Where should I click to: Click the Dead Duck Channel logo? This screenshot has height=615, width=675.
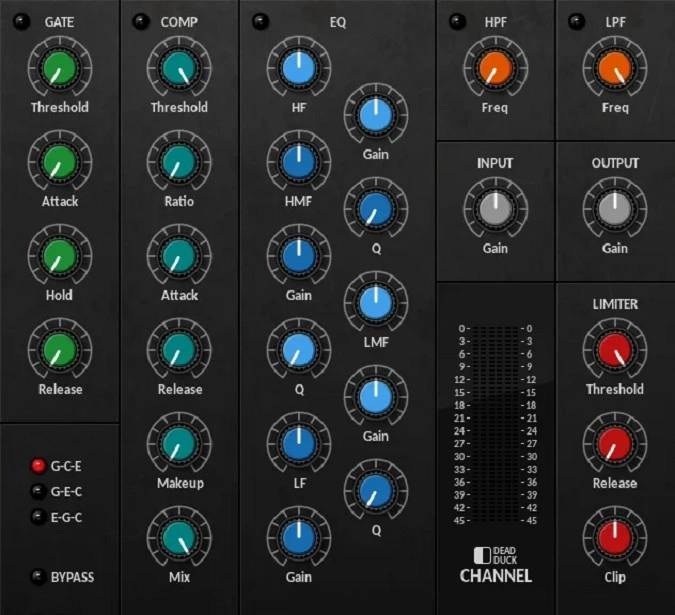[495, 565]
